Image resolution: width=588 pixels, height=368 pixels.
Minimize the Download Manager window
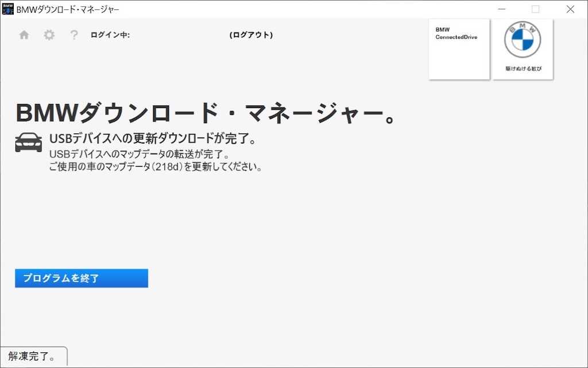click(501, 9)
